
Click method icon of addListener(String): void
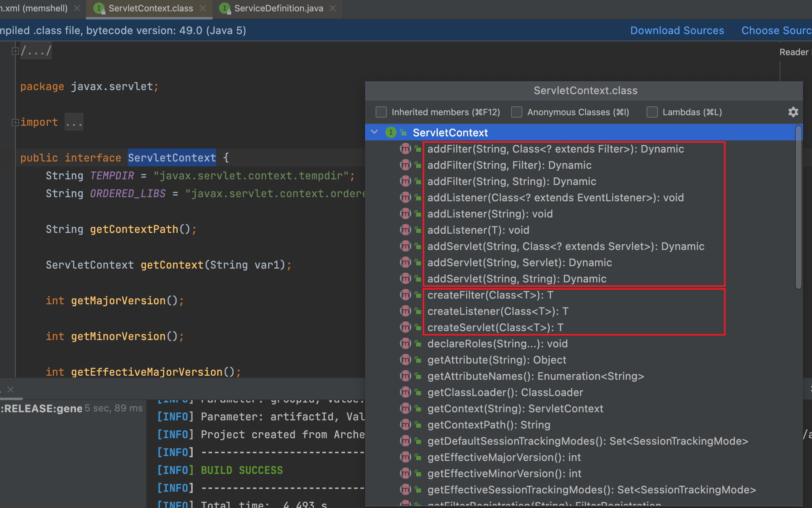(x=406, y=214)
